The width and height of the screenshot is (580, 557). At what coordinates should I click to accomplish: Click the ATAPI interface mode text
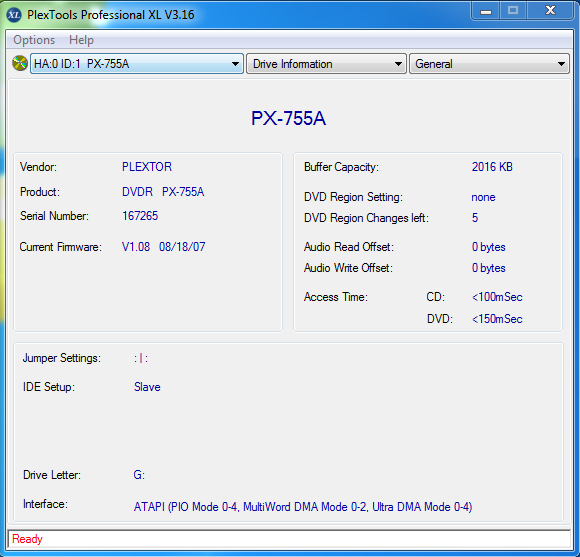(x=303, y=507)
